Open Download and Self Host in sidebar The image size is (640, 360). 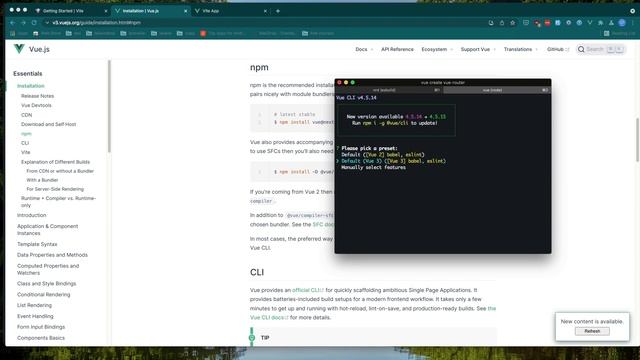click(49, 124)
